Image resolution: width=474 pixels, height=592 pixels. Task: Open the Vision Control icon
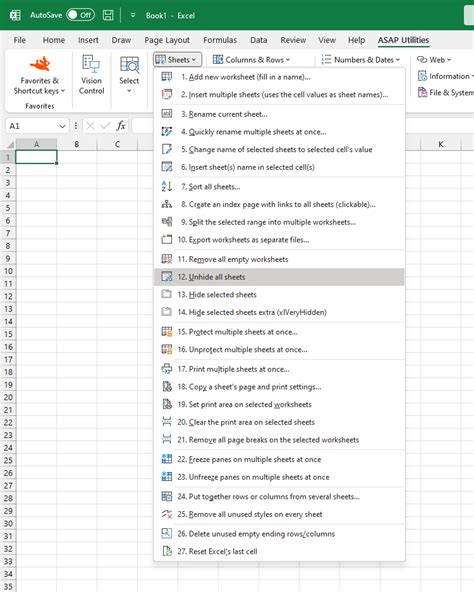[91, 63]
